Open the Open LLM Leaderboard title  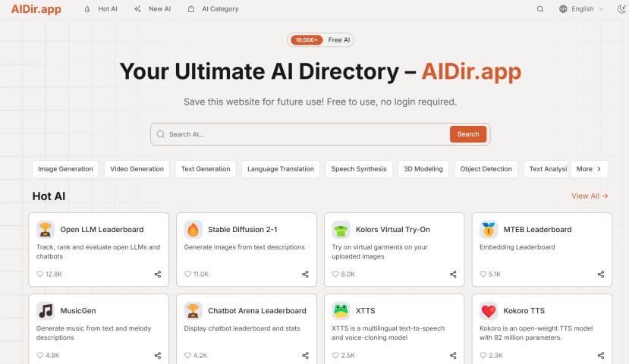click(102, 230)
